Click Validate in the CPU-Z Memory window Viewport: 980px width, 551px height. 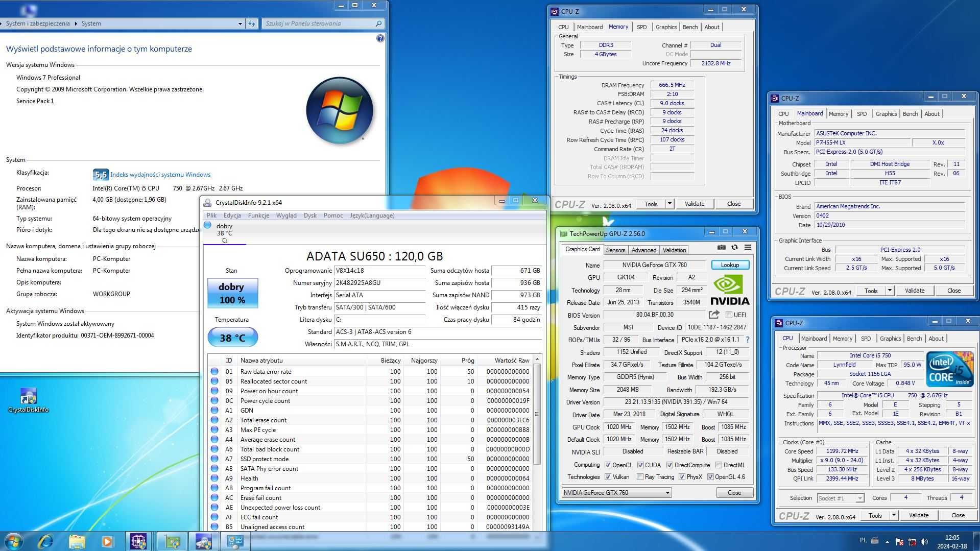694,204
